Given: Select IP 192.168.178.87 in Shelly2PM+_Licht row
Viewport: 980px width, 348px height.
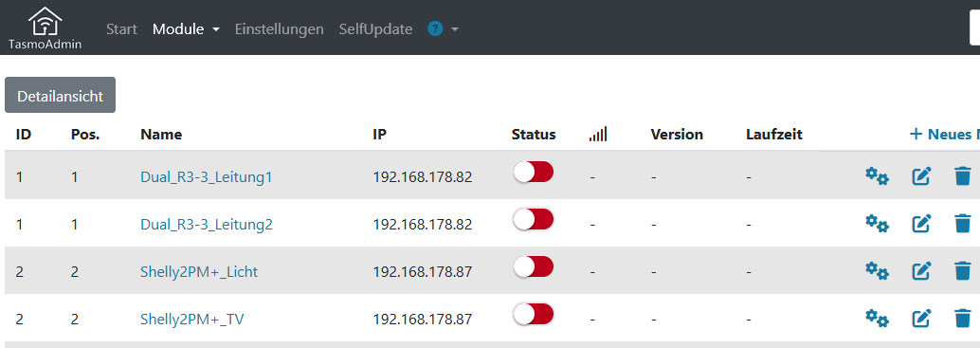Looking at the screenshot, I should [423, 272].
